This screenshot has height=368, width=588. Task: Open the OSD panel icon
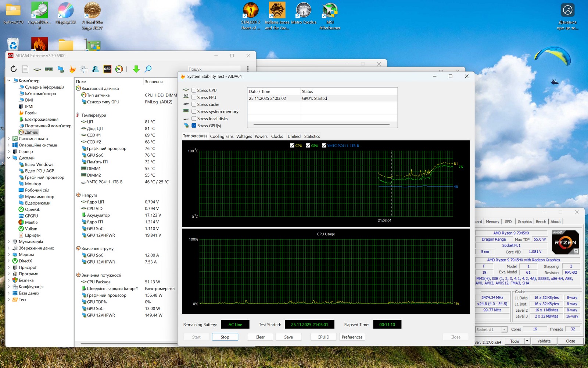pyautogui.click(x=107, y=69)
